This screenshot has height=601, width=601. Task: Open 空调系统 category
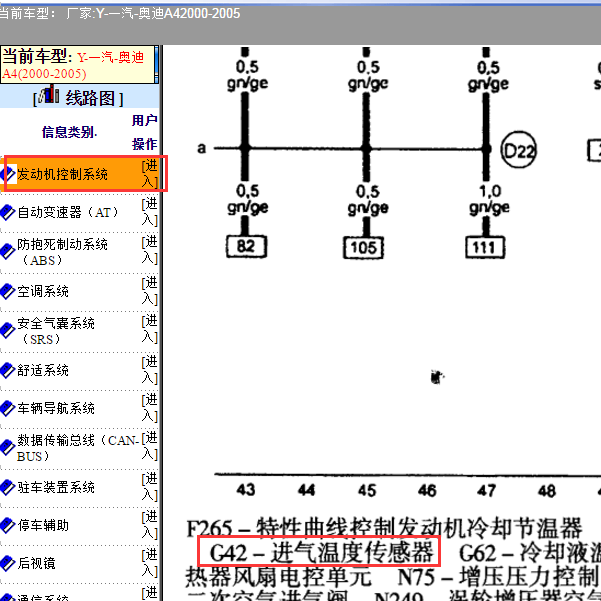[x=43, y=291]
